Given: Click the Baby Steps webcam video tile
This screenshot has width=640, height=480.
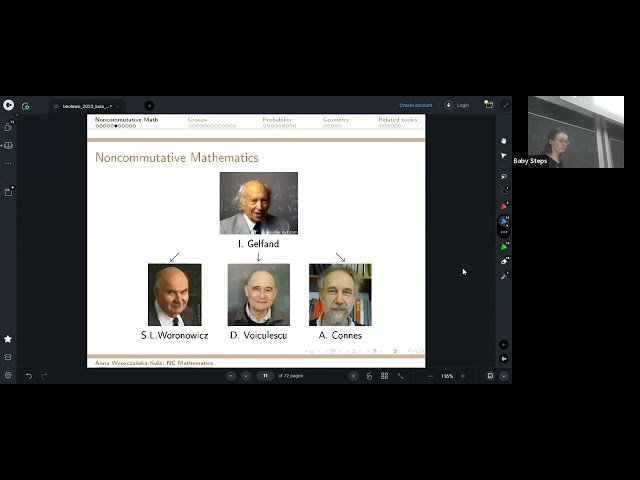Looking at the screenshot, I should pos(576,132).
